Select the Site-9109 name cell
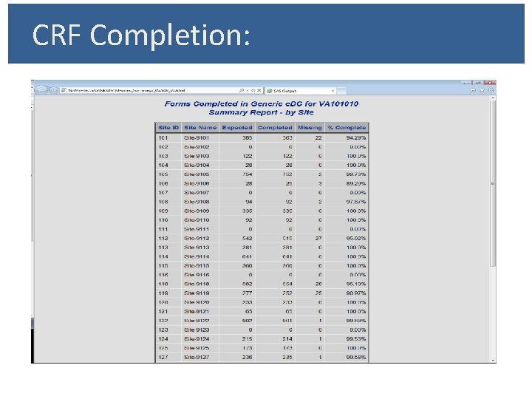The width and height of the screenshot is (532, 399). [x=197, y=211]
